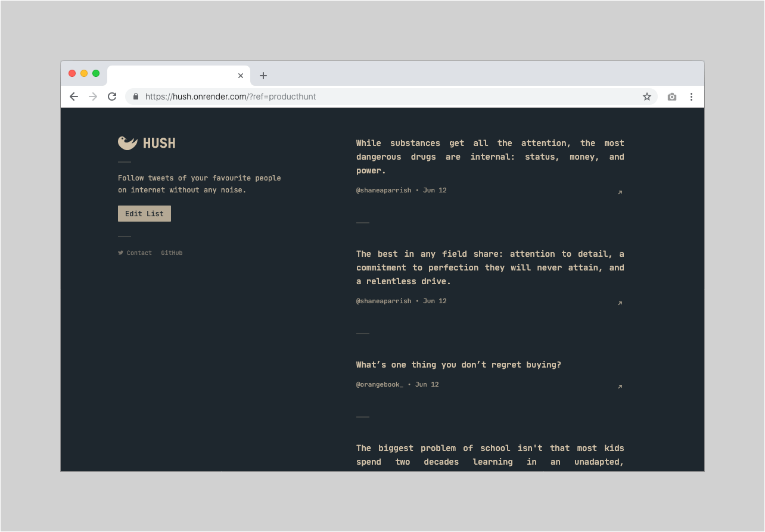Screen dimensions: 765x532
Task: Focus the address bar with hush.onrender.com URL
Action: pos(391,97)
